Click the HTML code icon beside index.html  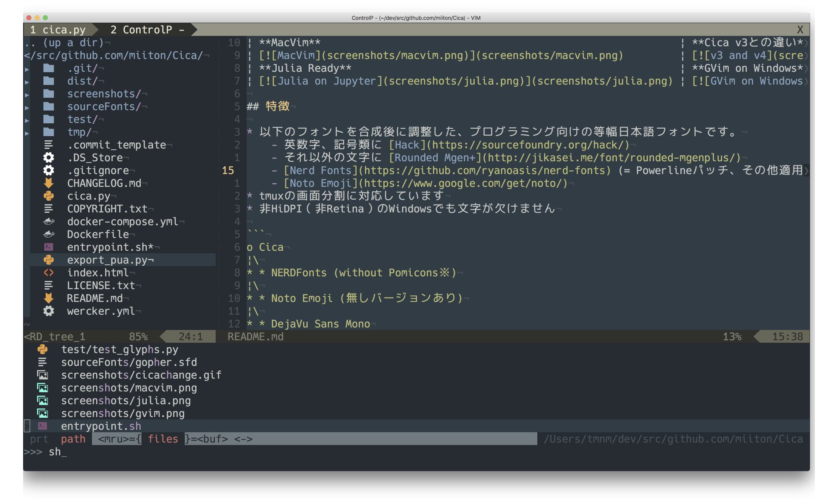[x=49, y=273]
